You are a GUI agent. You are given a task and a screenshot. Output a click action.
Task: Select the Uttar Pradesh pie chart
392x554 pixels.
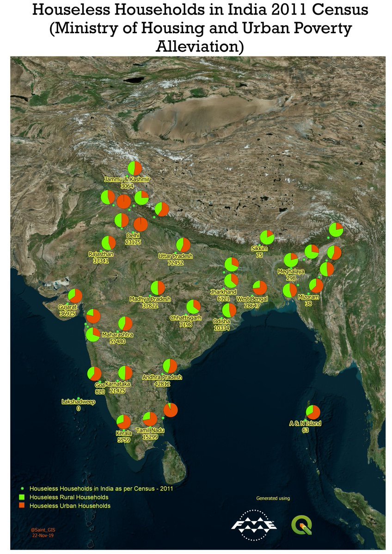pyautogui.click(x=183, y=245)
